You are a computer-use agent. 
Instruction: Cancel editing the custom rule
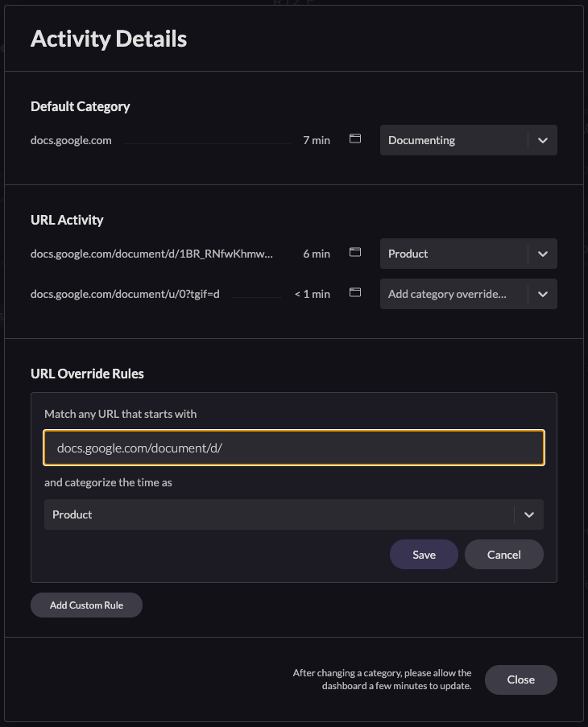pos(503,554)
